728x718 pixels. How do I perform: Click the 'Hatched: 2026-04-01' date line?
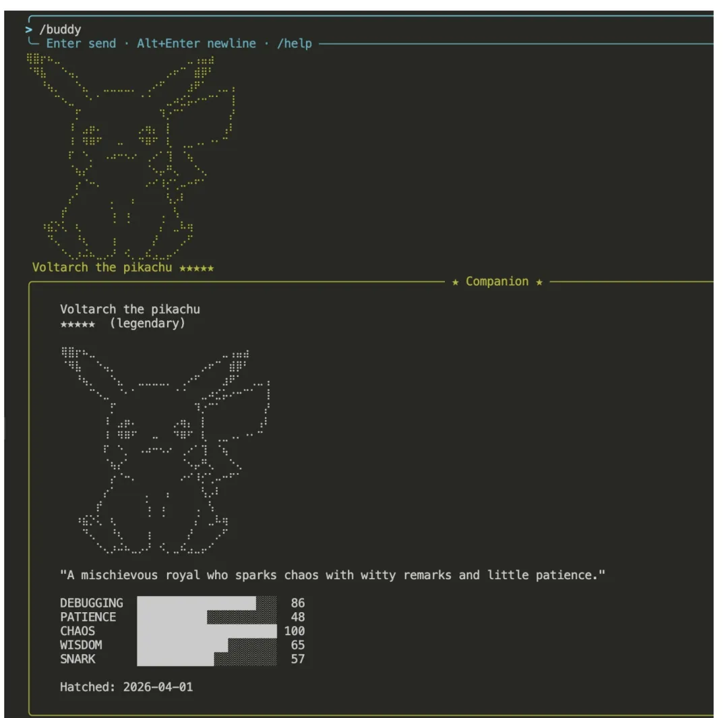[x=126, y=687]
